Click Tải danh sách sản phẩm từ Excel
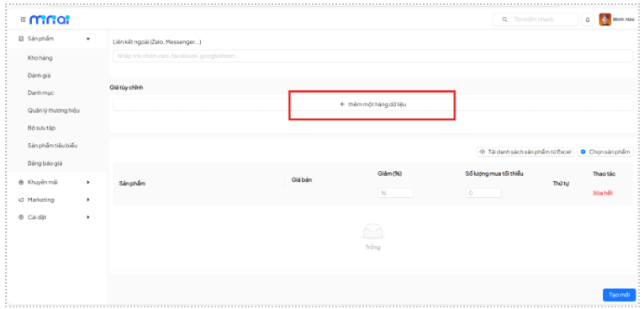This screenshot has width=644, height=309. click(525, 152)
